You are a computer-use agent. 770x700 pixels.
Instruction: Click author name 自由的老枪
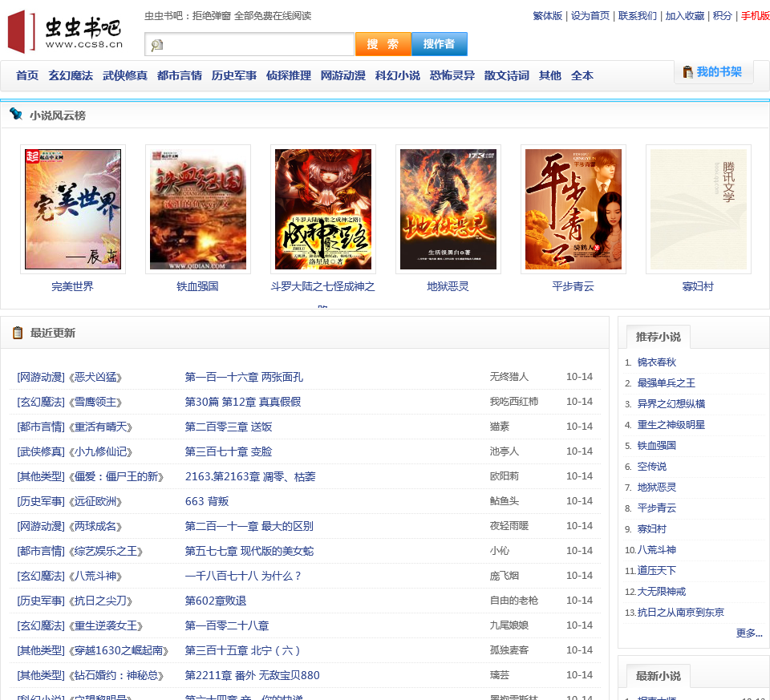[514, 601]
